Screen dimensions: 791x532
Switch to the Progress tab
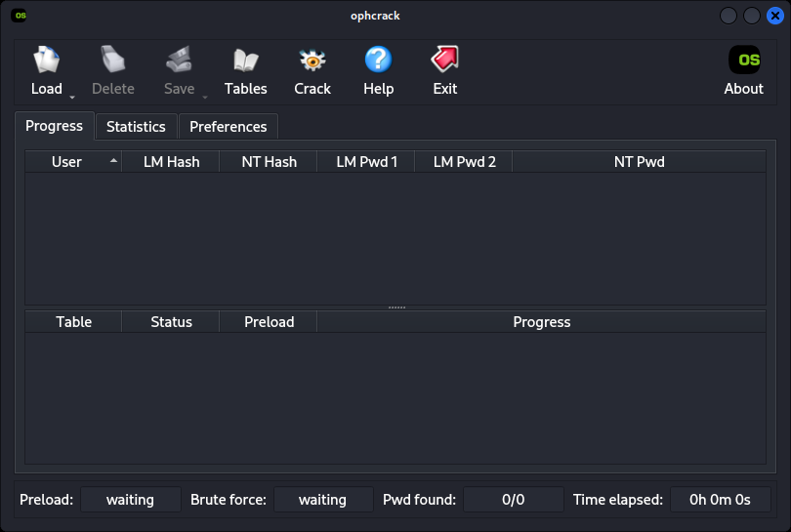(54, 126)
